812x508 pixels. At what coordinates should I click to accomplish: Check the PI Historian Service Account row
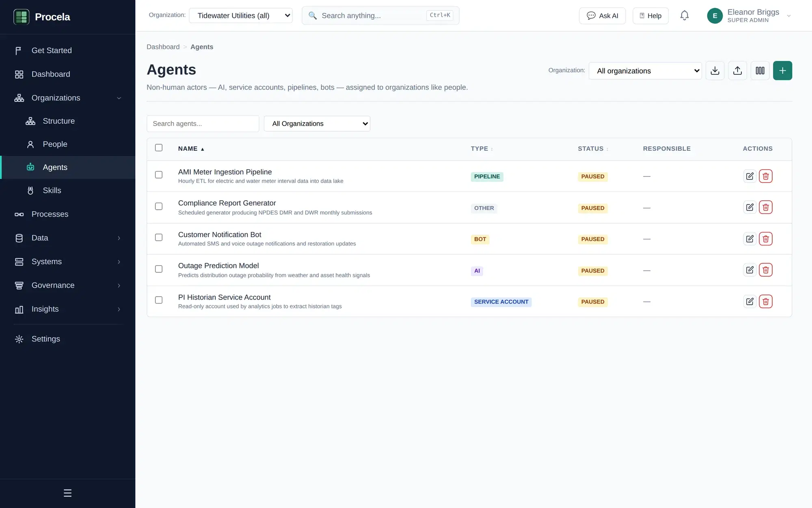pyautogui.click(x=159, y=300)
